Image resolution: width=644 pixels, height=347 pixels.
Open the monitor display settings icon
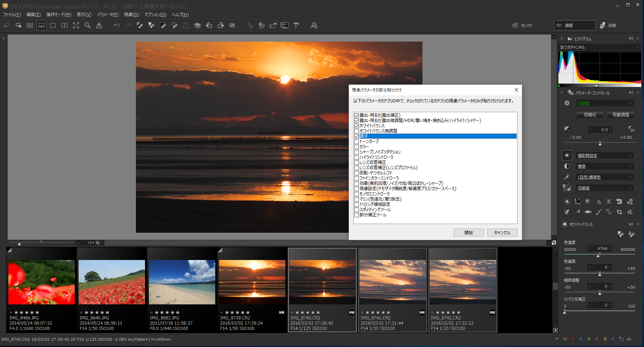point(285,26)
